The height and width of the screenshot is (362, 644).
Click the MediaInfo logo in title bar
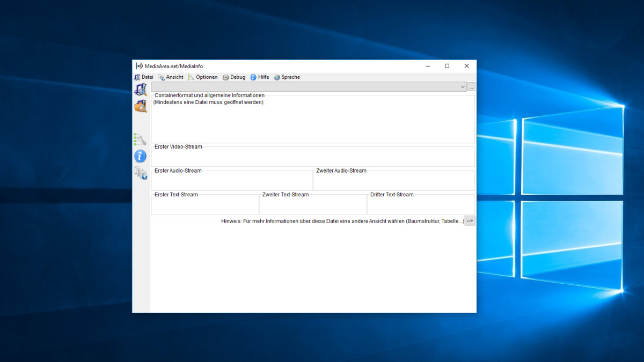pyautogui.click(x=139, y=66)
